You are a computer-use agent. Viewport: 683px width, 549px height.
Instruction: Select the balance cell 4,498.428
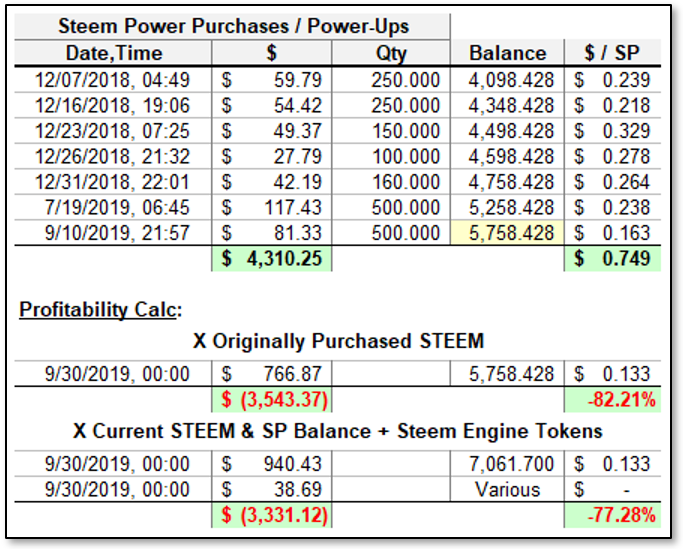tap(507, 131)
